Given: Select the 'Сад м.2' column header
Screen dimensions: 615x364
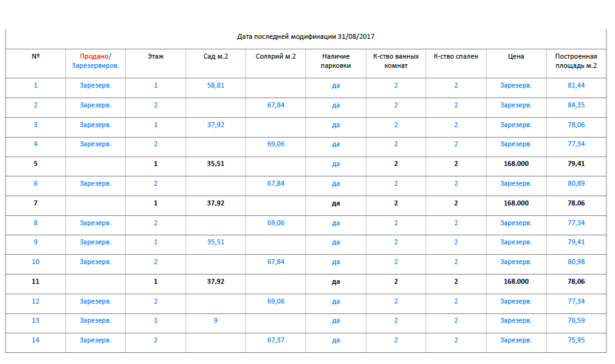Looking at the screenshot, I should (216, 56).
